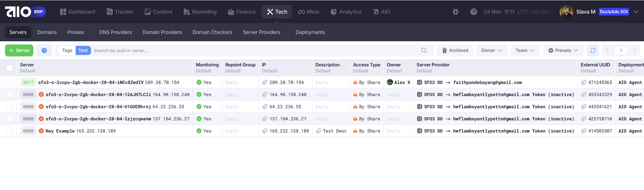The width and height of the screenshot is (644, 190).
Task: Click red error status icon on Hey Example
Action: pyautogui.click(x=41, y=131)
